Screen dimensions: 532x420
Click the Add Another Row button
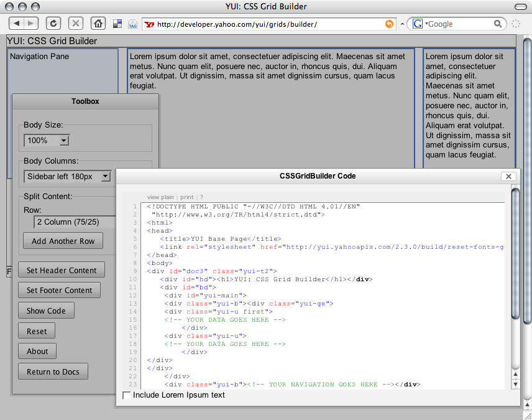(x=63, y=241)
